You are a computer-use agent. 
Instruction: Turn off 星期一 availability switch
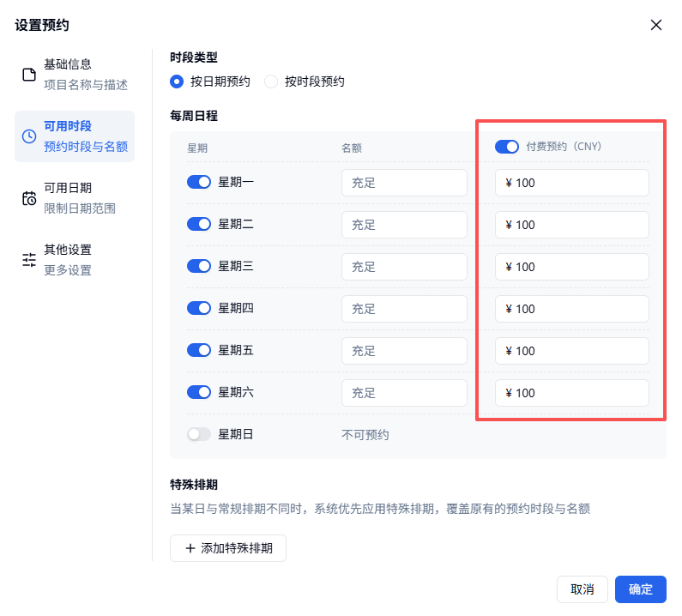[199, 182]
